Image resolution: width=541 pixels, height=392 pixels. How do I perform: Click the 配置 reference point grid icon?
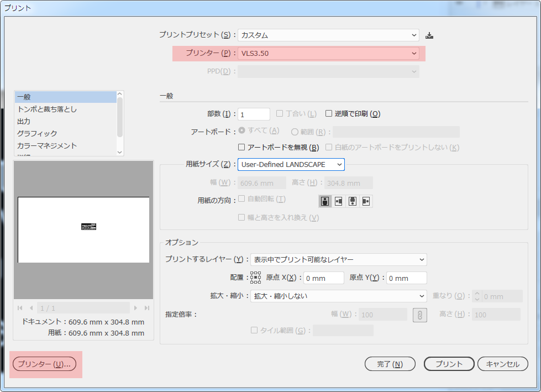[x=255, y=278]
